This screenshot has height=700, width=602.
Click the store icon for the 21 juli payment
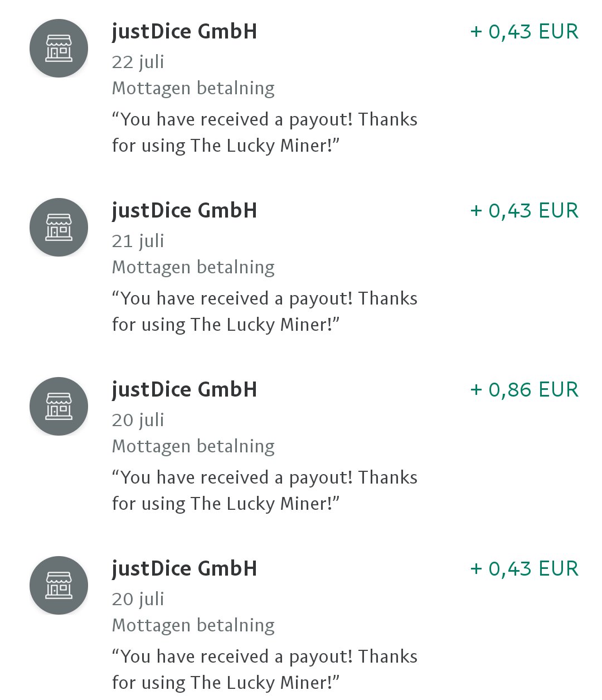tap(59, 228)
